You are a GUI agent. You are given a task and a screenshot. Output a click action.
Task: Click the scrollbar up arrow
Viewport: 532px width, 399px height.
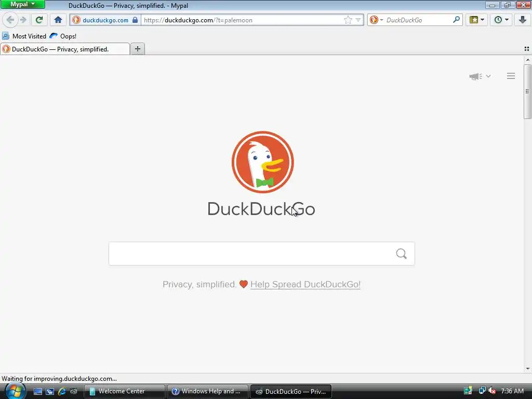pos(528,60)
